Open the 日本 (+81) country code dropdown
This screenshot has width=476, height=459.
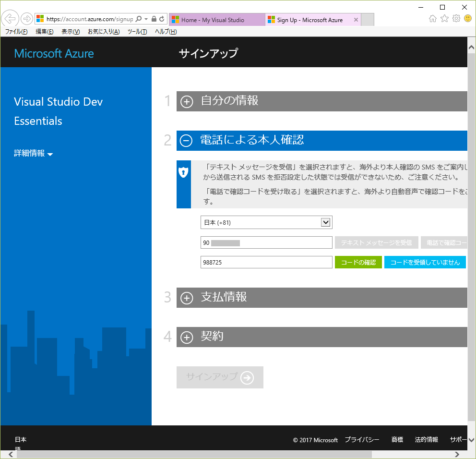click(266, 222)
